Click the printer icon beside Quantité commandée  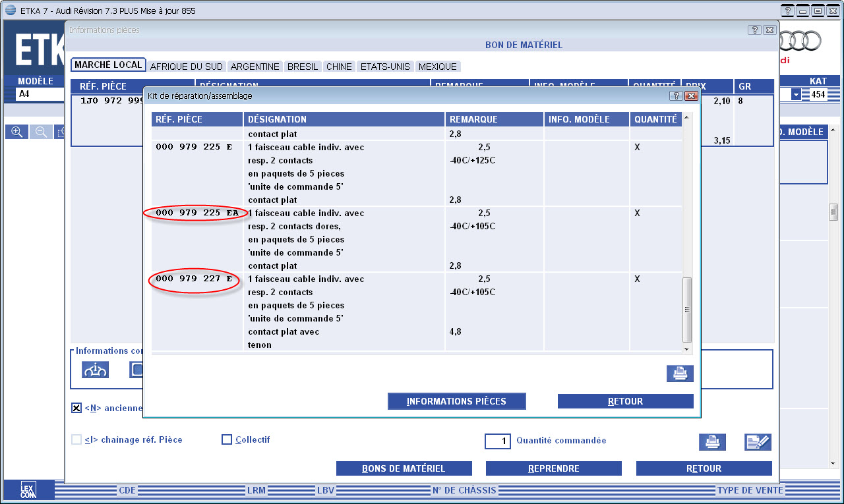point(712,442)
